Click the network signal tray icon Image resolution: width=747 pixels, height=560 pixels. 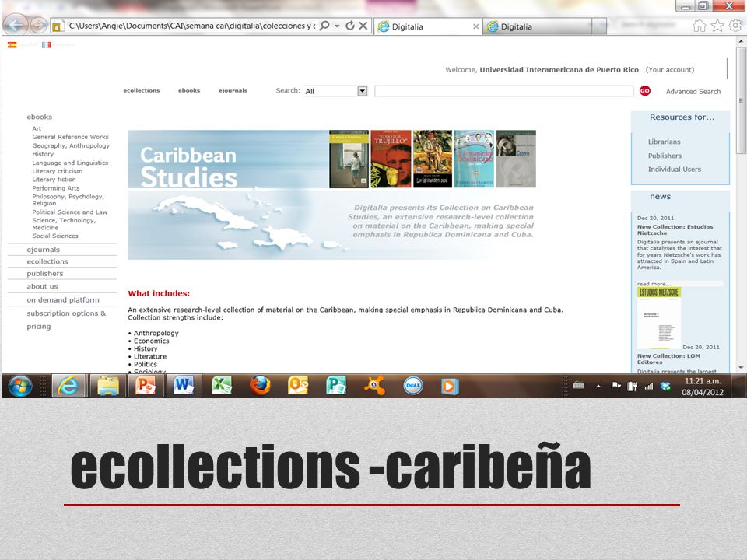tap(648, 387)
